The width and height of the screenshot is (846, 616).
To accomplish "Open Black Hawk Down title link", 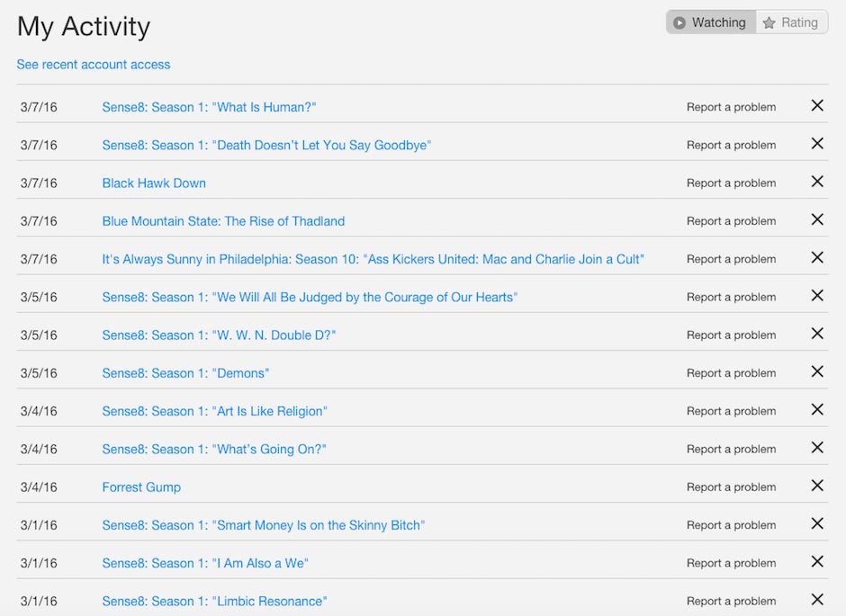I will coord(154,183).
